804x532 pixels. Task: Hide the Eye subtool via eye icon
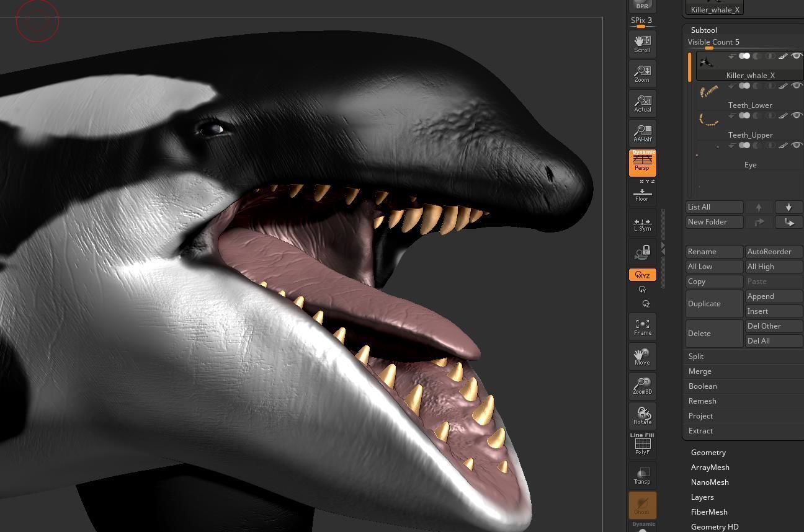tap(797, 146)
